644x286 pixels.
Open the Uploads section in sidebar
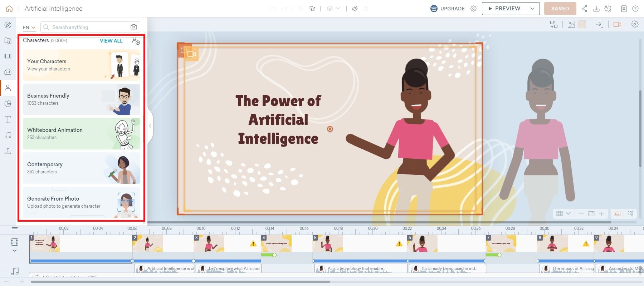coord(8,151)
